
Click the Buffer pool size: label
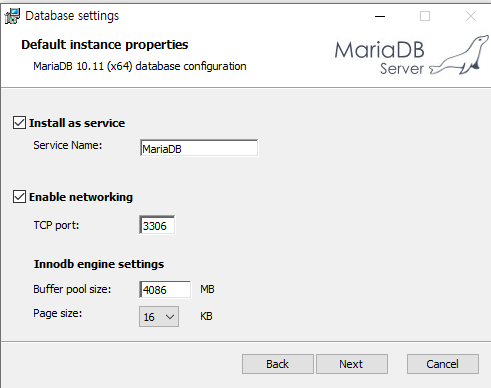pyautogui.click(x=72, y=289)
